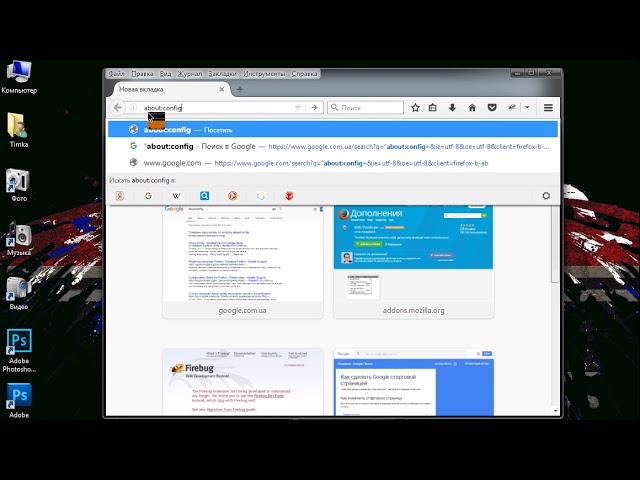Open the Вид menu
Image resolution: width=640 pixels, height=480 pixels.
tap(165, 74)
